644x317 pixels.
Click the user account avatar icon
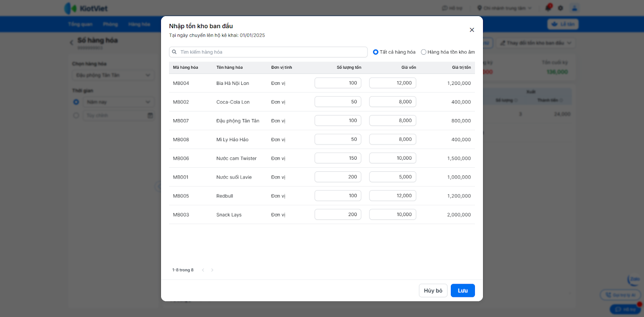coord(574,8)
